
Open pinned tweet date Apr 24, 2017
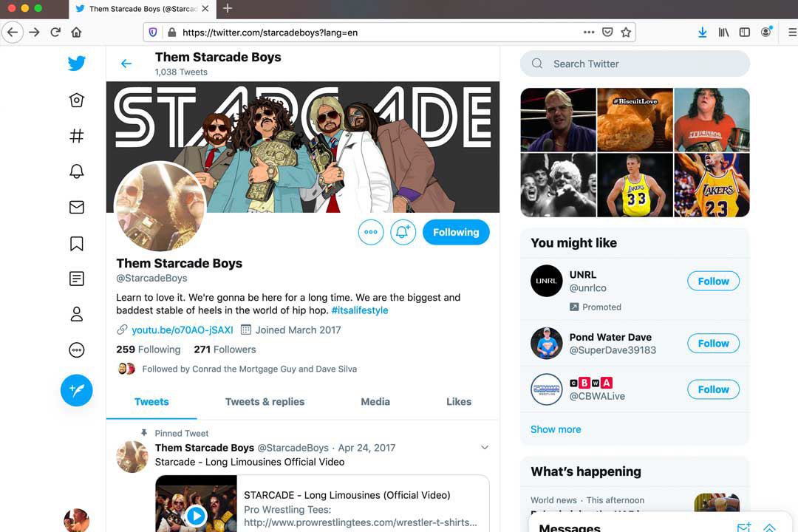point(366,448)
